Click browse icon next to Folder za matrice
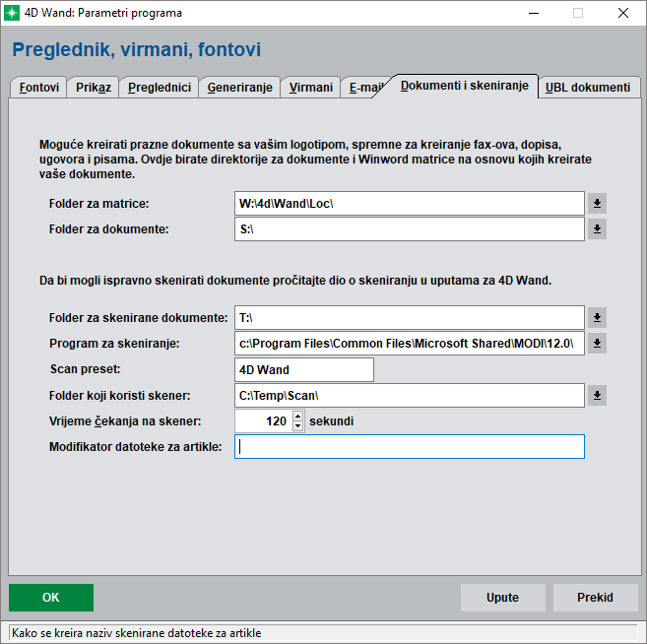This screenshot has width=647, height=644. pos(598,204)
